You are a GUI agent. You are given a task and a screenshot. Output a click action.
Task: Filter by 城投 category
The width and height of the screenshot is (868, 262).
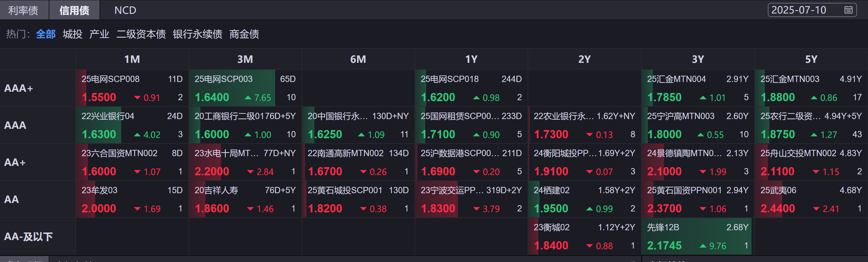tap(73, 34)
